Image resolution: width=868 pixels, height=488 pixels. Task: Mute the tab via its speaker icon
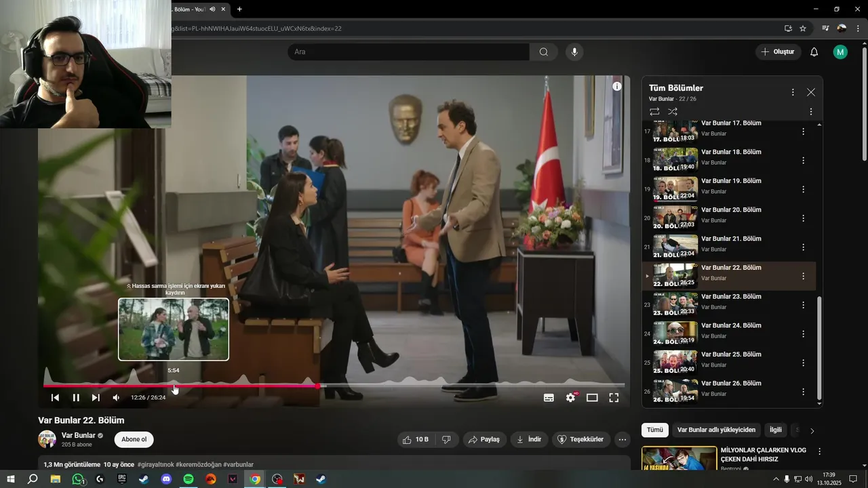212,9
